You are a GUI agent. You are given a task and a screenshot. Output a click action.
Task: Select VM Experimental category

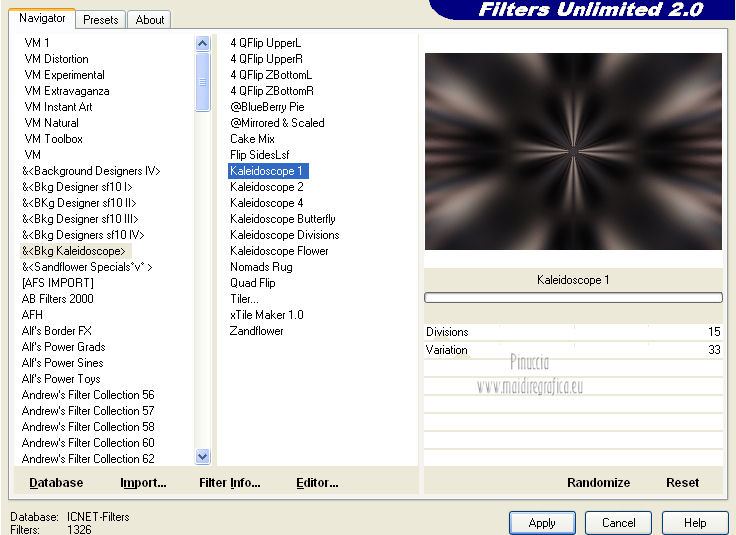click(64, 75)
